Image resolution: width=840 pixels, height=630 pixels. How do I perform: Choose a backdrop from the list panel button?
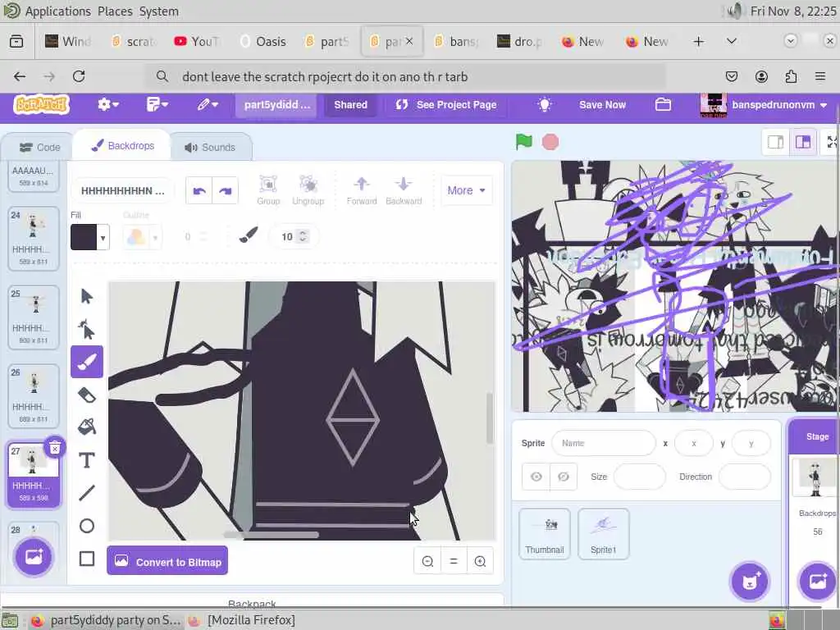click(x=33, y=557)
